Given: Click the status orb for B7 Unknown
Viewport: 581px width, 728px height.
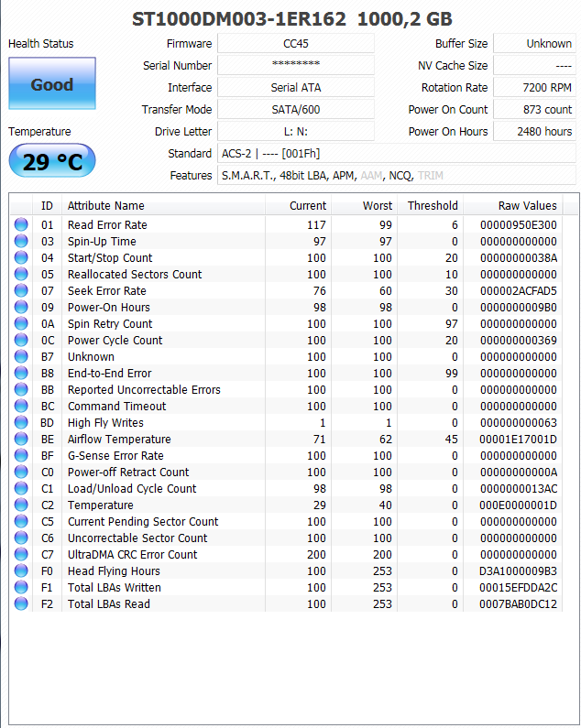Looking at the screenshot, I should tap(21, 356).
